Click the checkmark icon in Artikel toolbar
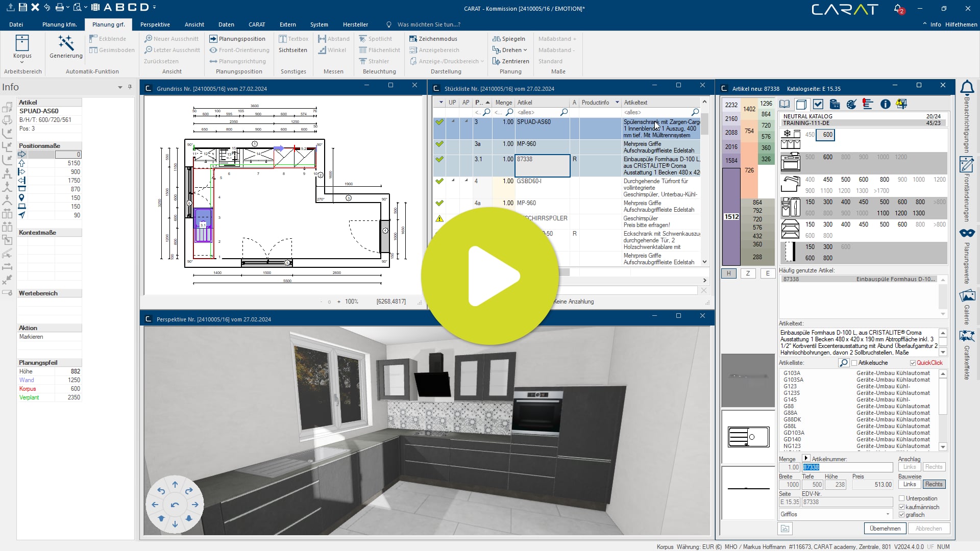This screenshot has height=551, width=980. click(818, 104)
